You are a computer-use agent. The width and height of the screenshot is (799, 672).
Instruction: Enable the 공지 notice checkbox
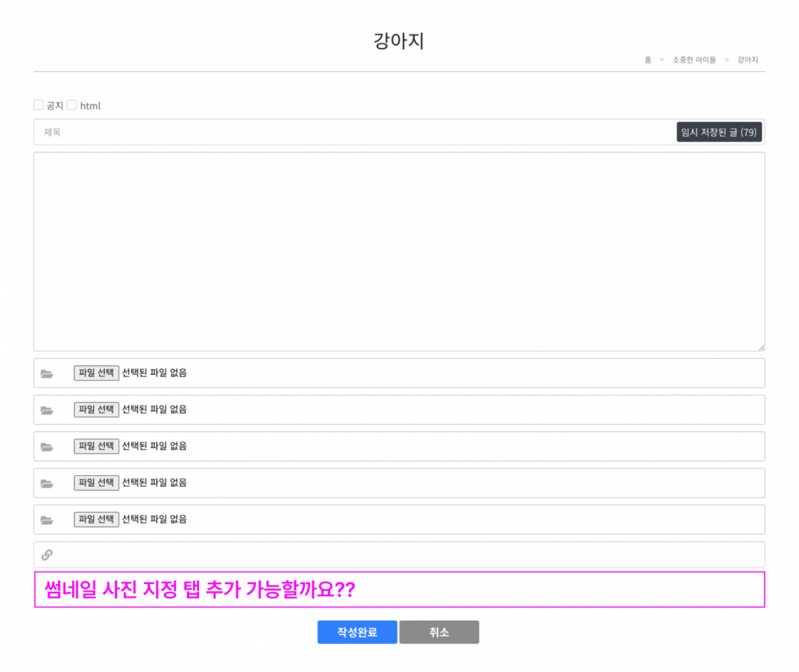39,105
